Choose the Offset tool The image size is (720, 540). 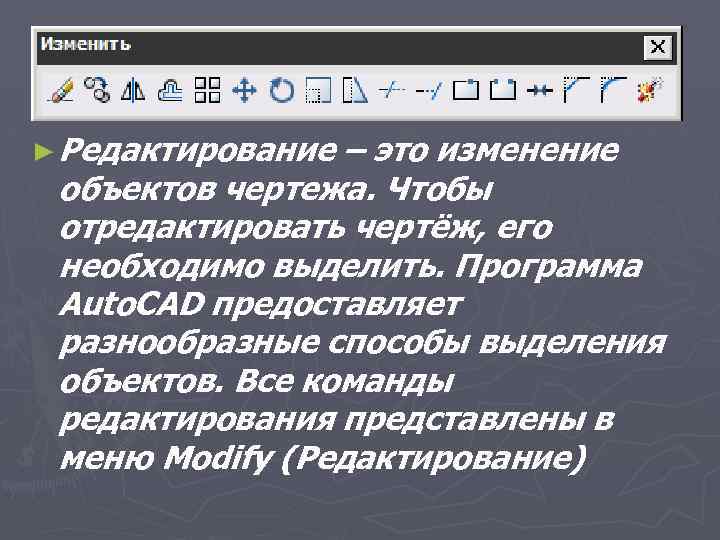(x=170, y=90)
